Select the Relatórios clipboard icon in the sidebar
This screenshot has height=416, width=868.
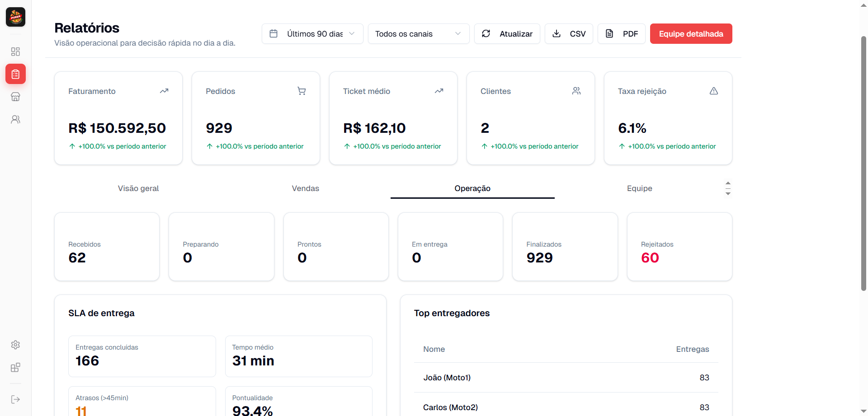coord(15,74)
